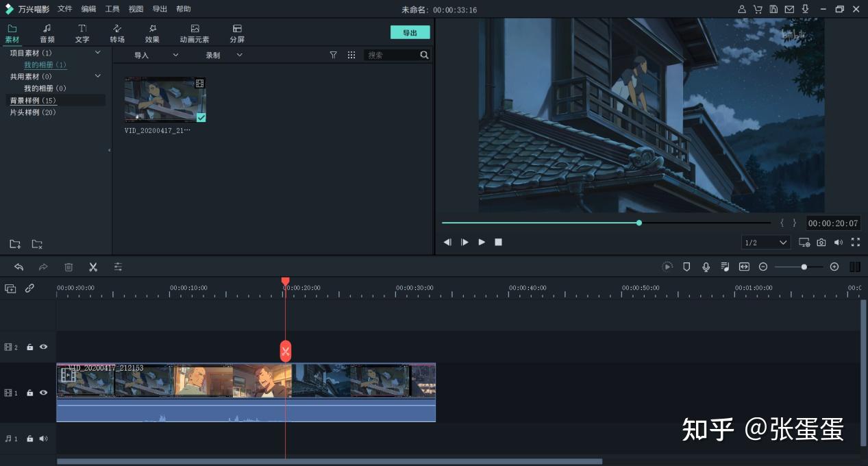This screenshot has width=868, height=466.
Task: Click the save icon in title bar
Action: click(x=773, y=9)
